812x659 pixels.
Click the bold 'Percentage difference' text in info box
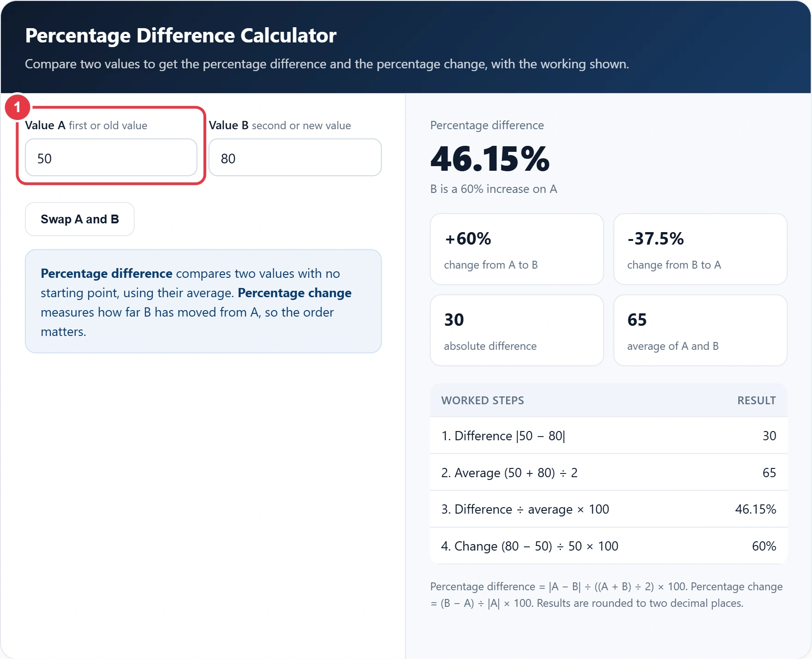coord(107,274)
